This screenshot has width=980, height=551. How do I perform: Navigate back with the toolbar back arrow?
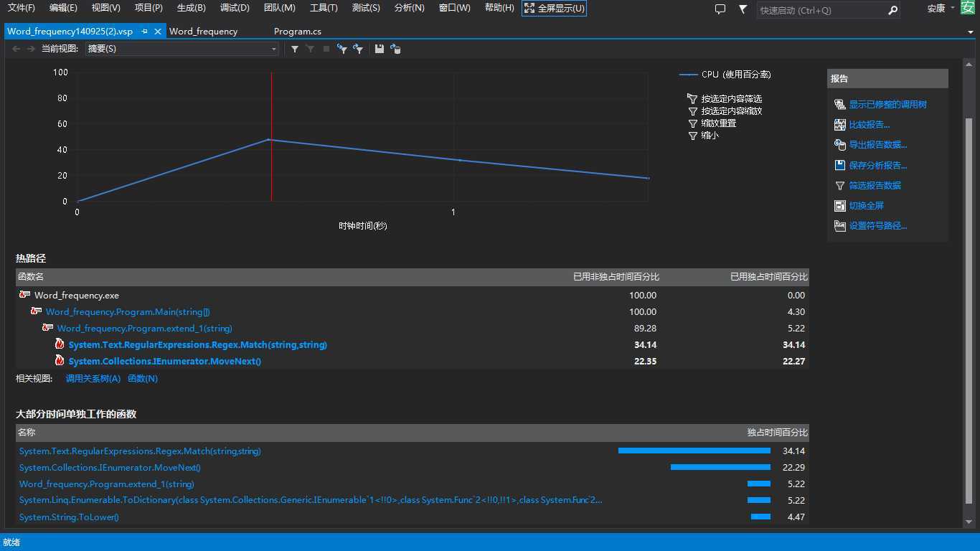(x=16, y=49)
